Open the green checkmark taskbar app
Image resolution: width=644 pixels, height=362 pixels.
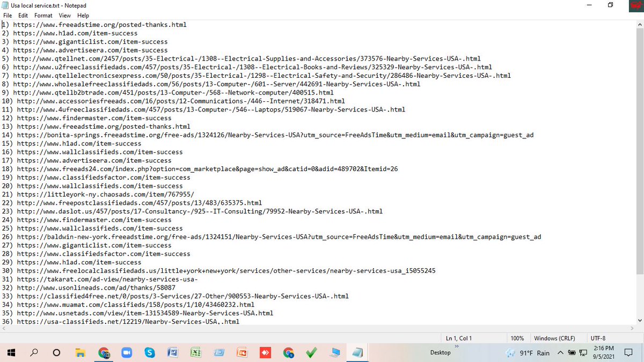pyautogui.click(x=312, y=353)
